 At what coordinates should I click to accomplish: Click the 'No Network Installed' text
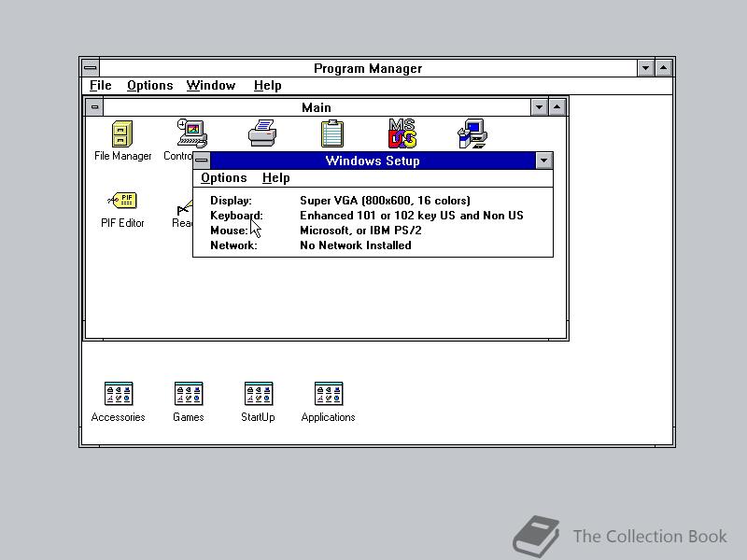pyautogui.click(x=356, y=245)
